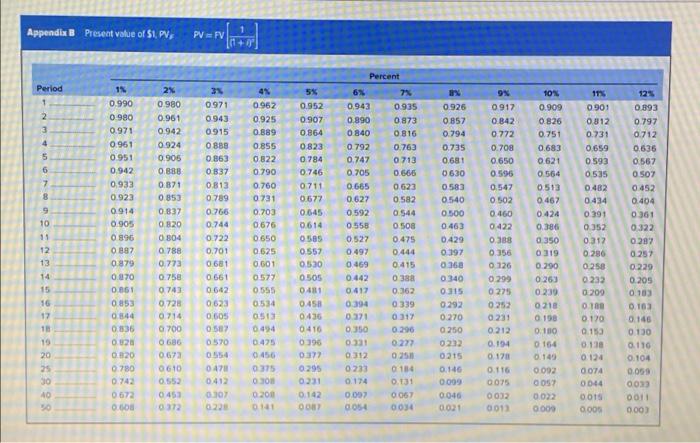
Task: Select the 7% column header
Action: tap(406, 92)
